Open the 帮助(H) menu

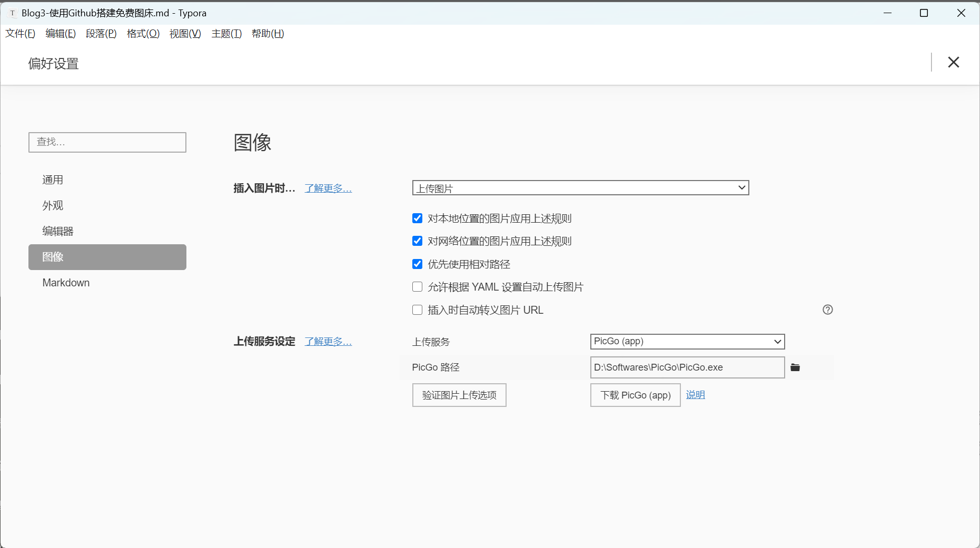pos(268,34)
